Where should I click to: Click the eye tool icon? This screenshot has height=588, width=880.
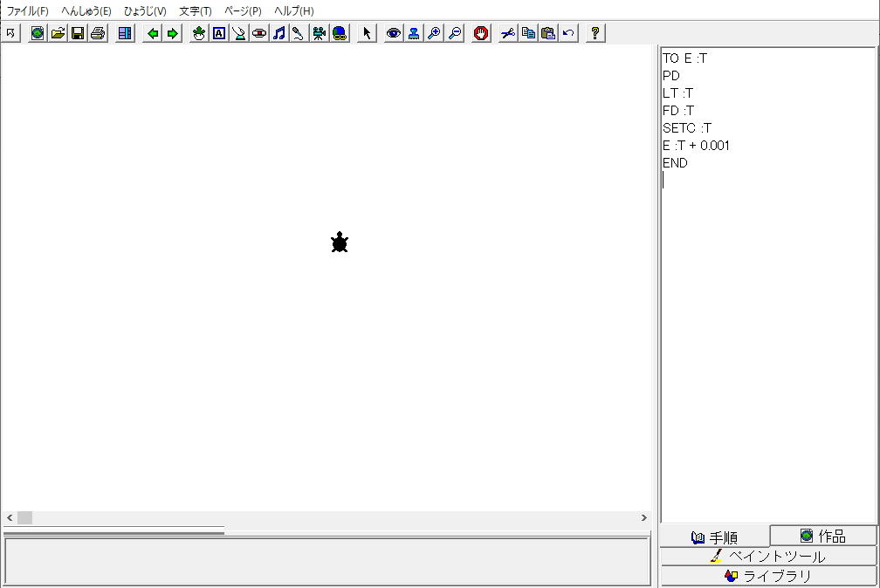click(x=394, y=33)
